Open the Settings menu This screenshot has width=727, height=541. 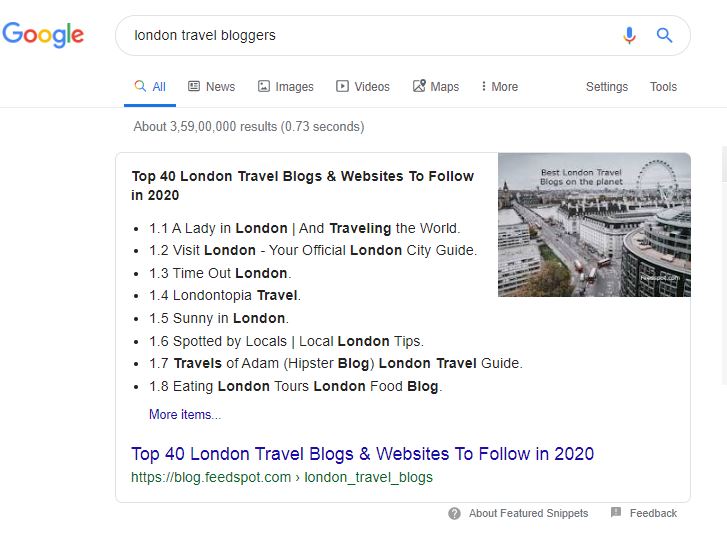pyautogui.click(x=606, y=87)
